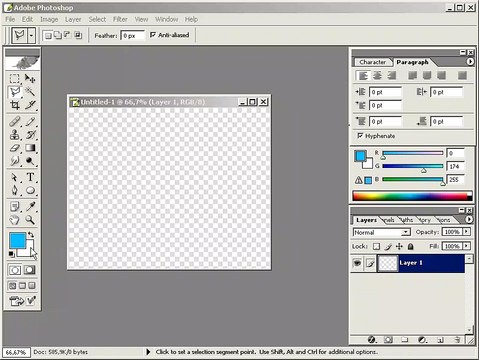Select the Path Selection tool
This screenshot has width=479, height=360.
click(14, 177)
